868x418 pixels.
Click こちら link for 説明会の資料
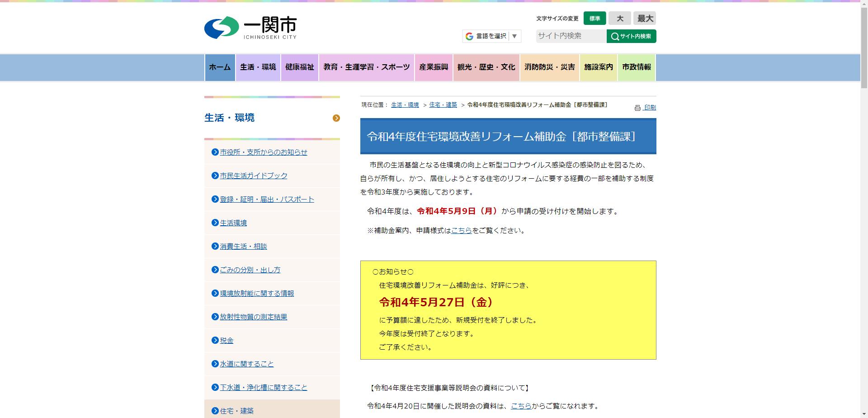pyautogui.click(x=521, y=406)
